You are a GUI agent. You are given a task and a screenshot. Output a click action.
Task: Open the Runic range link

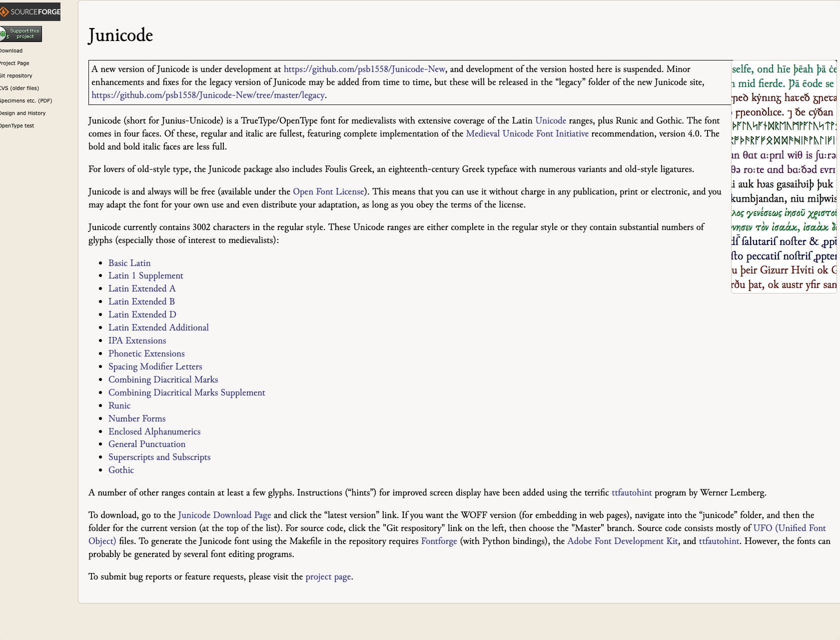(119, 405)
